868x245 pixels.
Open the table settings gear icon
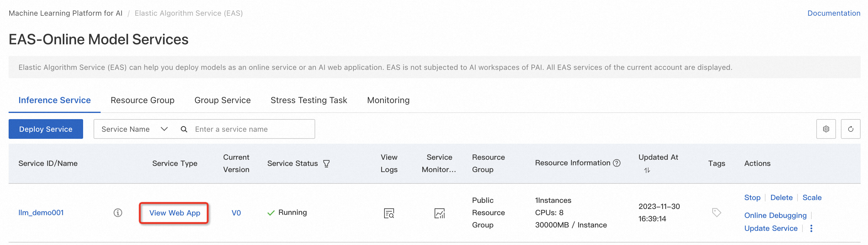click(x=826, y=129)
